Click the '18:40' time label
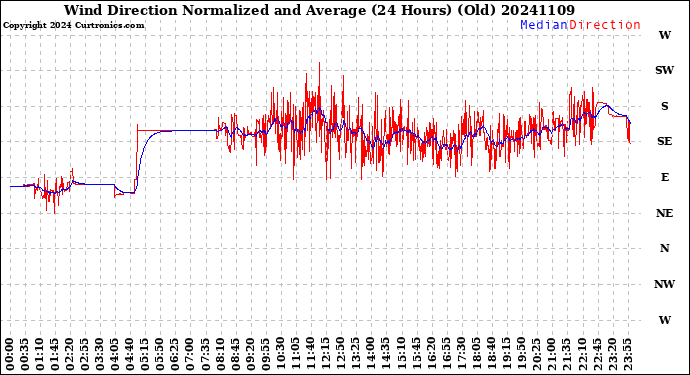 coord(491,354)
